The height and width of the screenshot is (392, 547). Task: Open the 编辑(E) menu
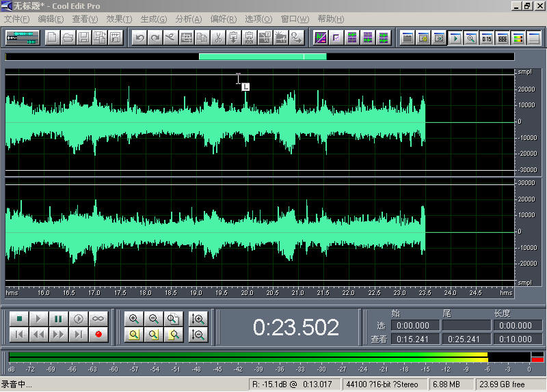click(51, 19)
